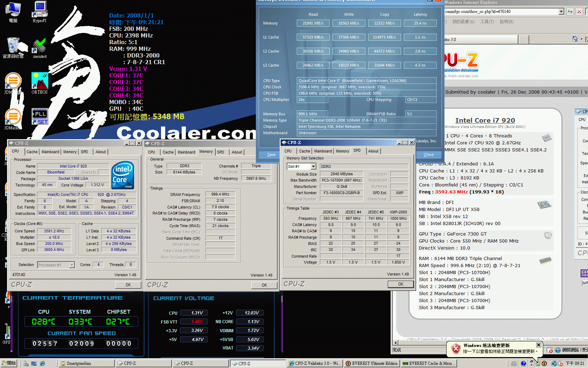Click the refresh icon in Internet Explorer's address bar
The height and width of the screenshot is (368, 588).
(570, 12)
